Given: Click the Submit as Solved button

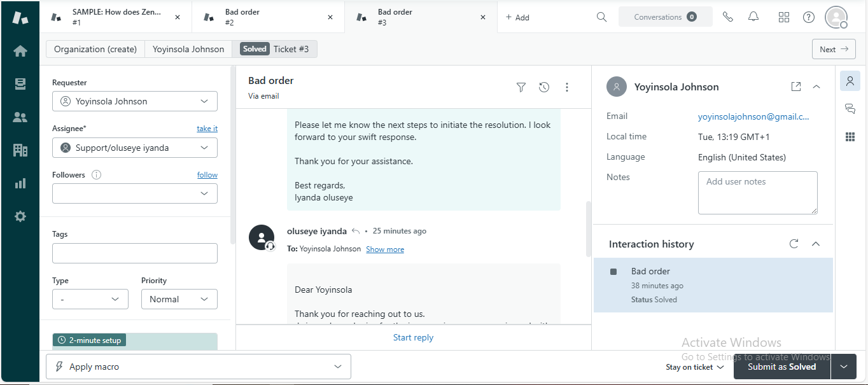Looking at the screenshot, I should click(x=781, y=367).
